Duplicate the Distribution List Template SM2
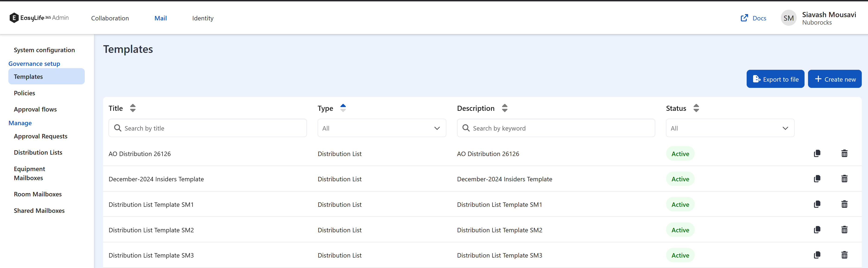Image resolution: width=868 pixels, height=268 pixels. pyautogui.click(x=817, y=230)
